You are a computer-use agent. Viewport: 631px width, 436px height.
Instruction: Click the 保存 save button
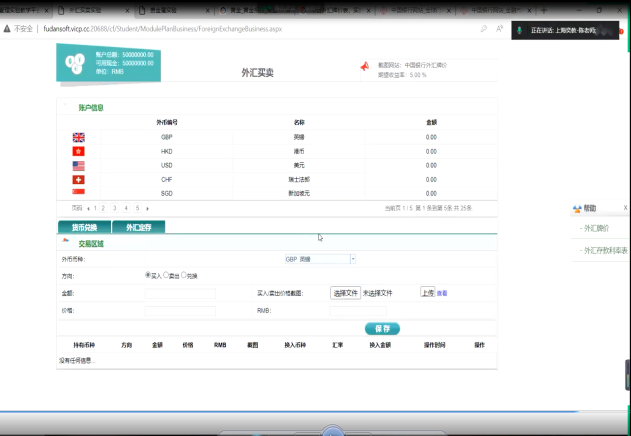point(381,328)
